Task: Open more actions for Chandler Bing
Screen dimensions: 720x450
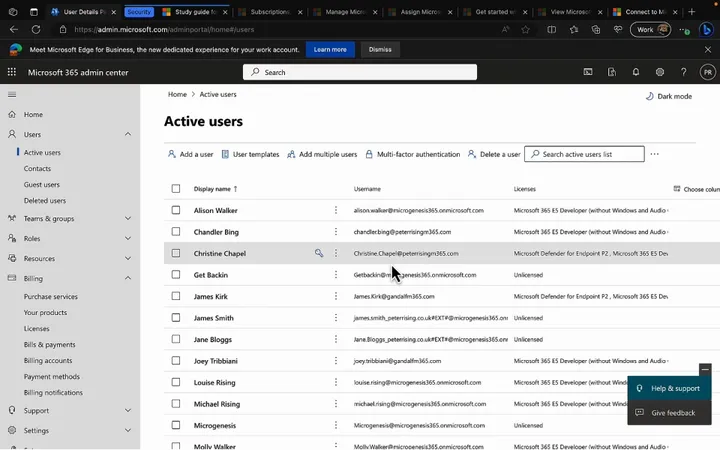Action: 336,232
